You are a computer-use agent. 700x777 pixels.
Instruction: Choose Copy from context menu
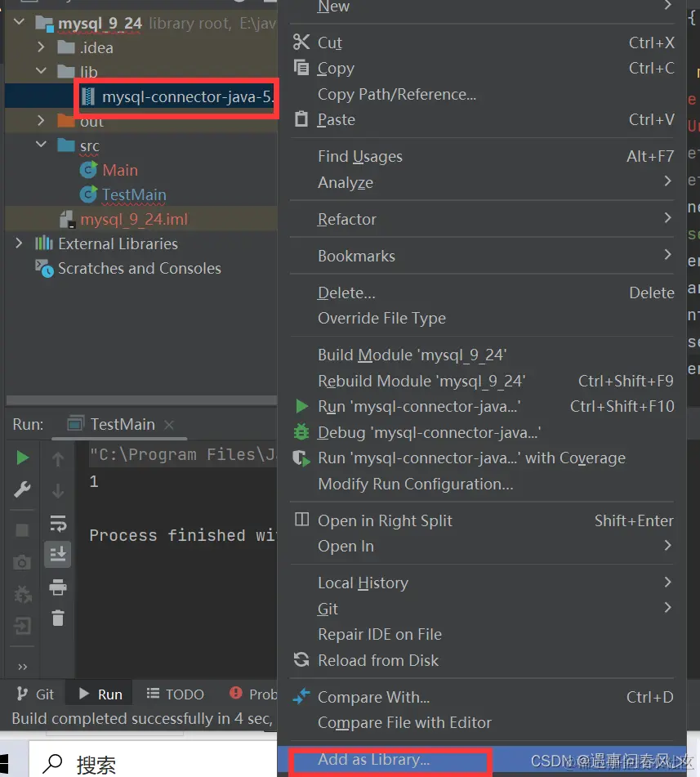482,68
